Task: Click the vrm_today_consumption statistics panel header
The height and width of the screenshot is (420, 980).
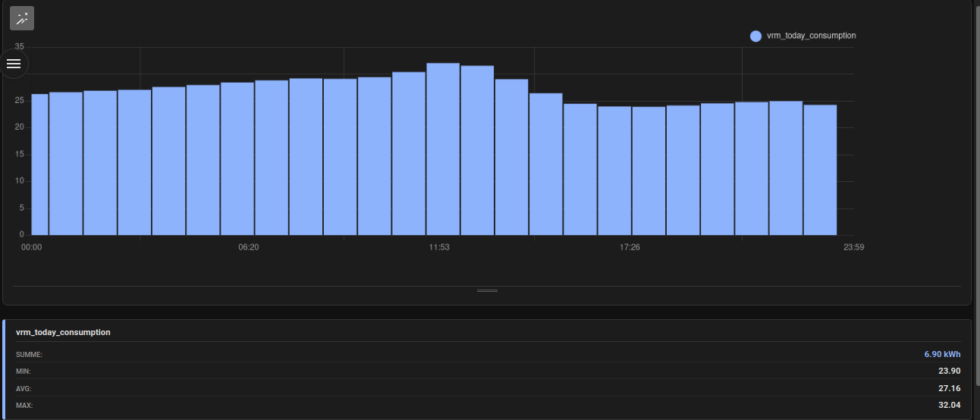Action: tap(63, 332)
